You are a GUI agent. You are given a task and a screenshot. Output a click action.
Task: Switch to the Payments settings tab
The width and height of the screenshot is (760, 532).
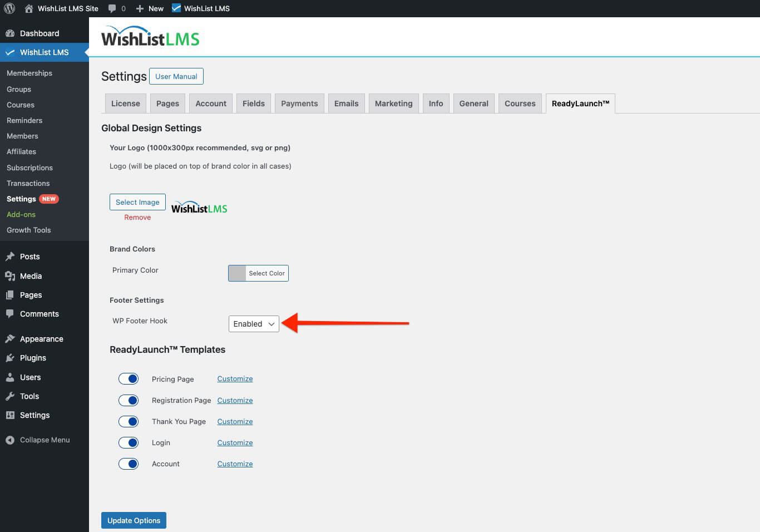(299, 103)
